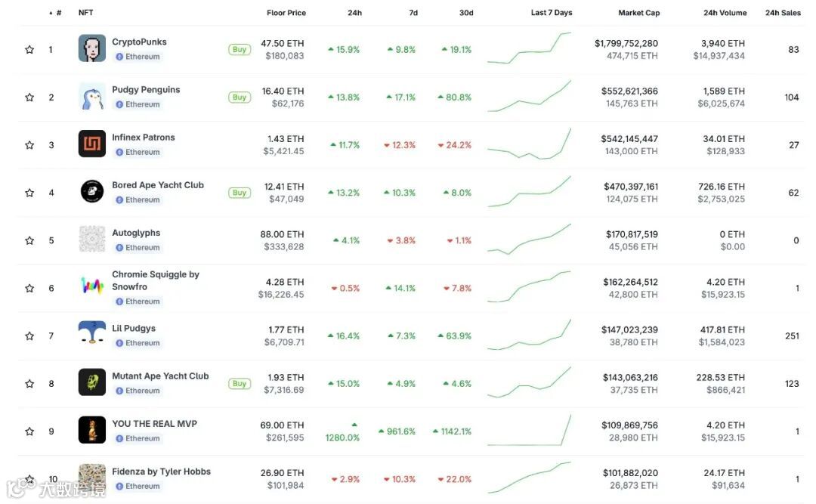Sort by 24h Sales column header
Screen dimensions: 816x504
click(782, 13)
